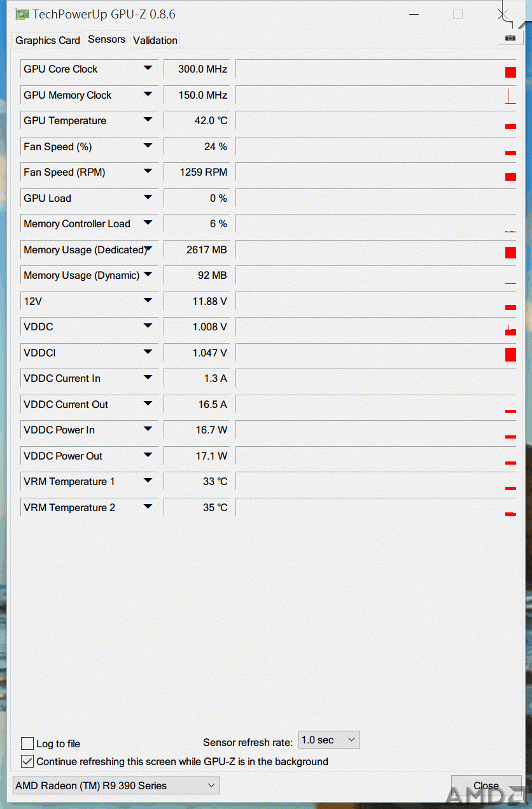Click the VDDCI history graph
532x809 pixels.
(x=376, y=353)
